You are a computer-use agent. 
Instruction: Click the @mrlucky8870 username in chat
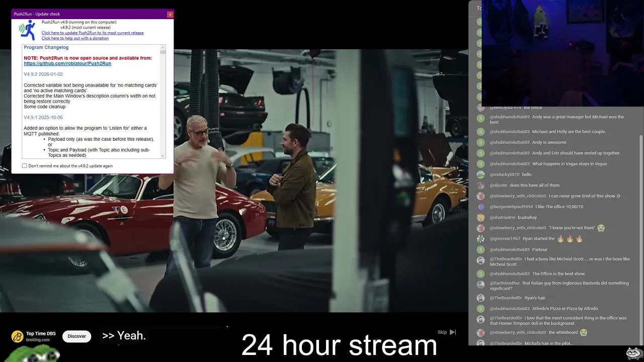pyautogui.click(x=505, y=174)
